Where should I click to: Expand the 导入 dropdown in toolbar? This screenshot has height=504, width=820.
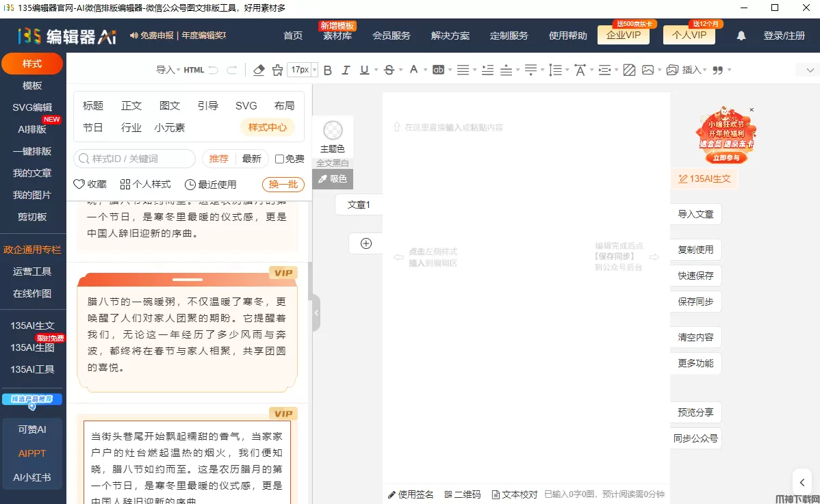168,70
